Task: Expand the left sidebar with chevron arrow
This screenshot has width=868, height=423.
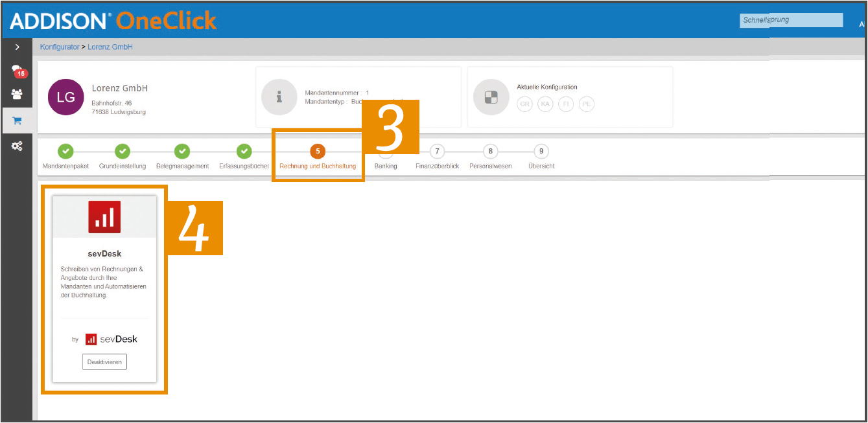Action: (18, 47)
